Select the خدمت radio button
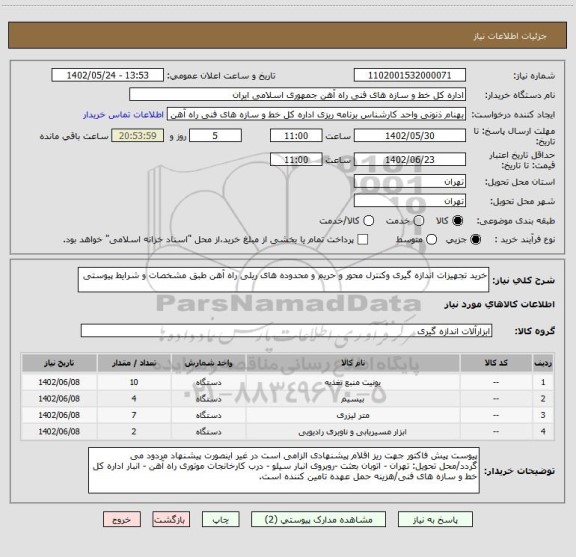The image size is (576, 557). 419,221
